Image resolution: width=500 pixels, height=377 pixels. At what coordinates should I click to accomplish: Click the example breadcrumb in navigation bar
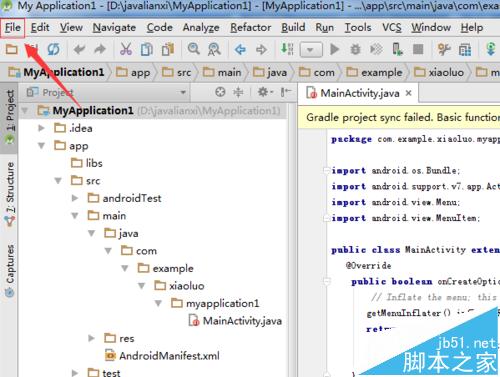tap(374, 72)
